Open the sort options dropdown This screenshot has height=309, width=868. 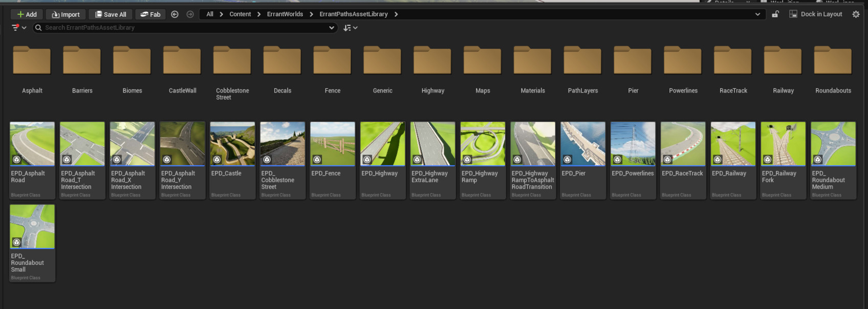351,28
